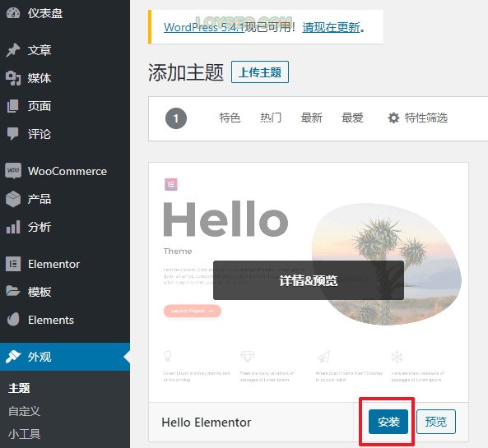Click the Hello Elementor theme name
The image size is (488, 448).
point(207,423)
